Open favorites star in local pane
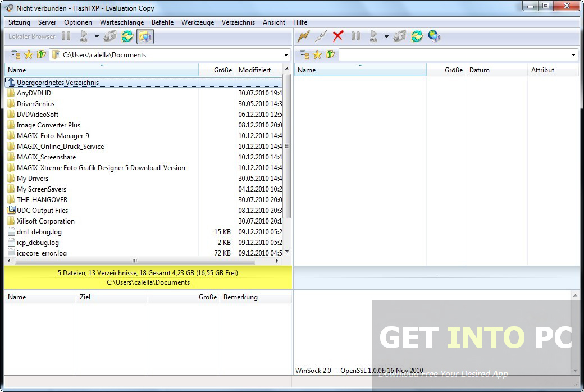The height and width of the screenshot is (392, 584). click(29, 55)
